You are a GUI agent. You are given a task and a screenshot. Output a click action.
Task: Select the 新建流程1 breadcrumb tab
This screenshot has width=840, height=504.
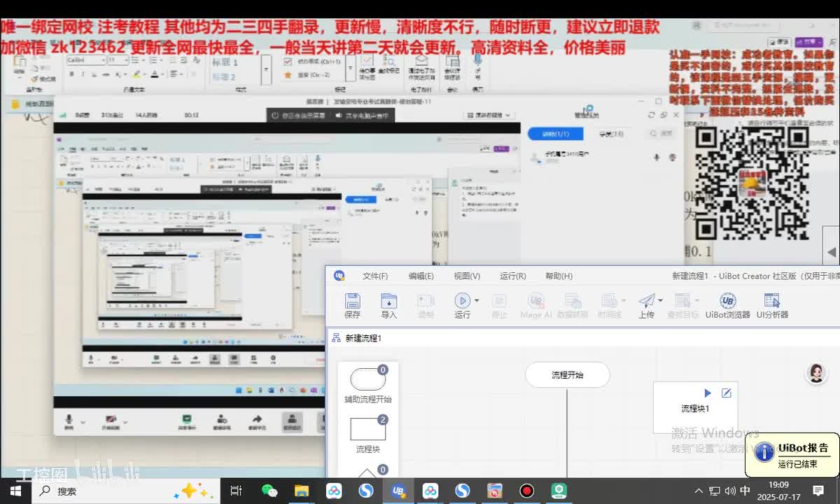coord(363,338)
